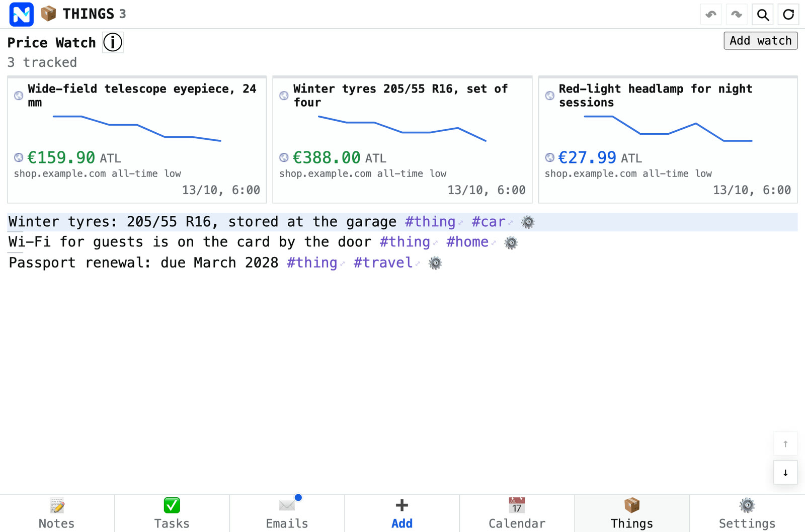Viewport: 805px width, 532px height.
Task: Click the globe icon beside telescope eyepiece title
Action: point(19,96)
